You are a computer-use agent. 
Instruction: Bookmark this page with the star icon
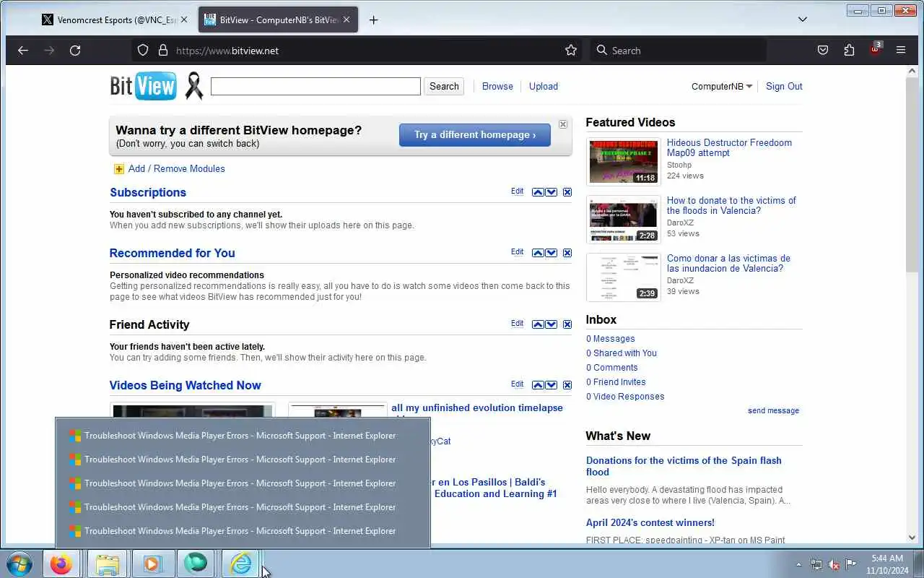571,51
